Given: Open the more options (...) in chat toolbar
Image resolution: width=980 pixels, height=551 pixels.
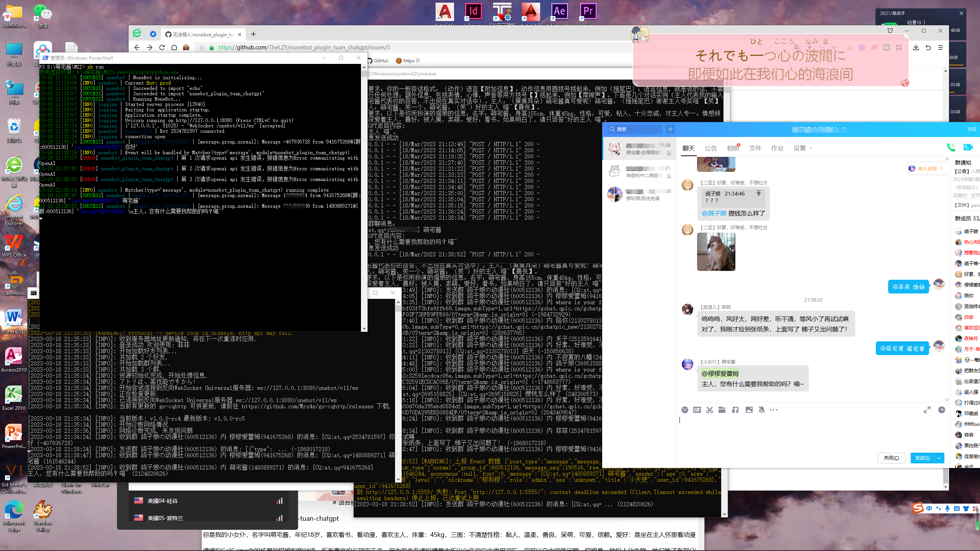Looking at the screenshot, I should click(x=774, y=410).
